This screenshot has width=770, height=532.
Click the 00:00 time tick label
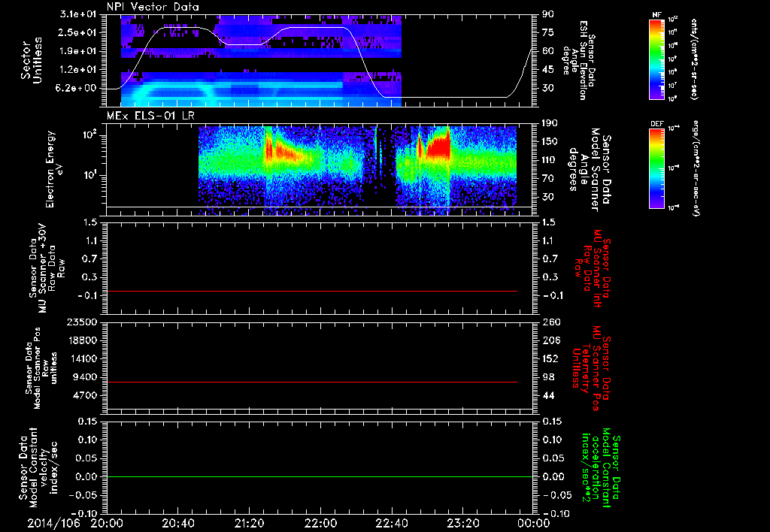coord(534,523)
